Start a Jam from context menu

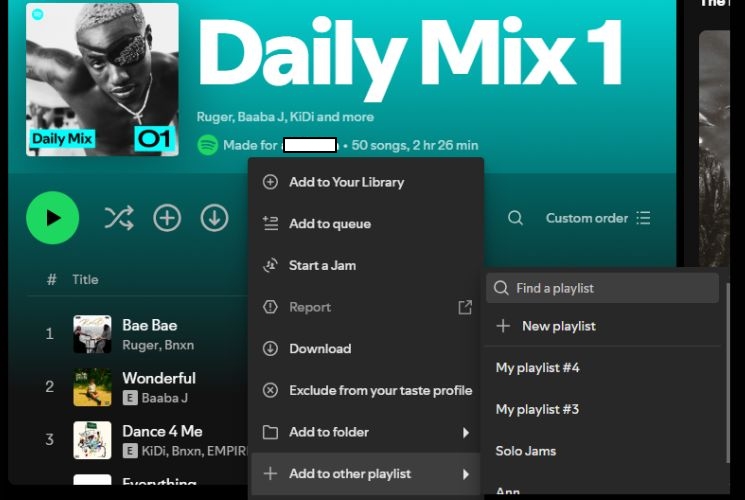(x=322, y=265)
